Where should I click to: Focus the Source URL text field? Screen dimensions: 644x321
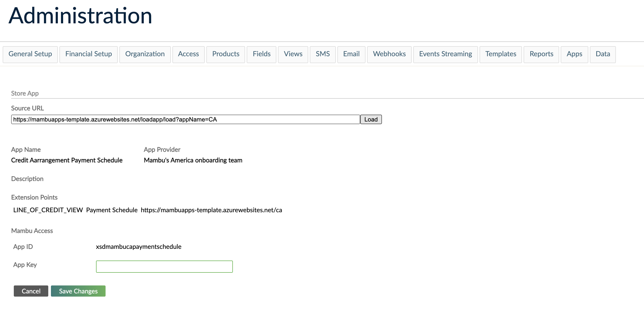coord(185,119)
